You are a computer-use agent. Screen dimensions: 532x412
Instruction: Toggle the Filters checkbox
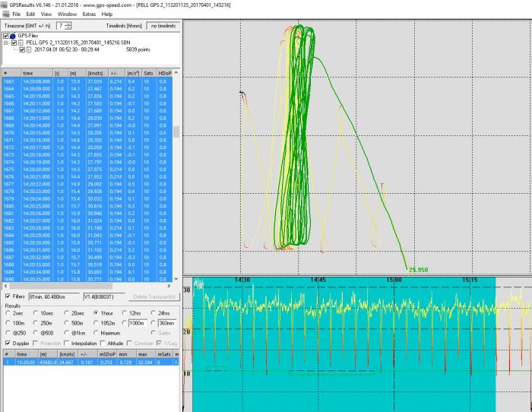(8, 295)
